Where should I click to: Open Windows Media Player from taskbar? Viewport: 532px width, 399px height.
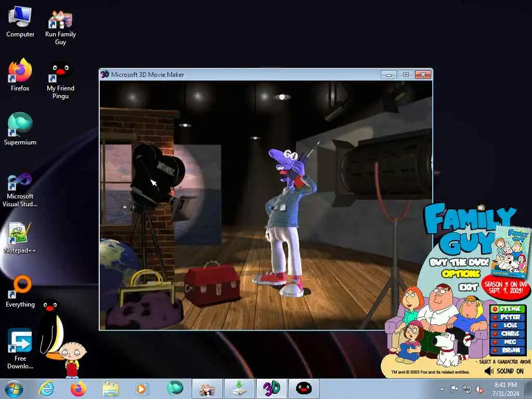tap(142, 389)
